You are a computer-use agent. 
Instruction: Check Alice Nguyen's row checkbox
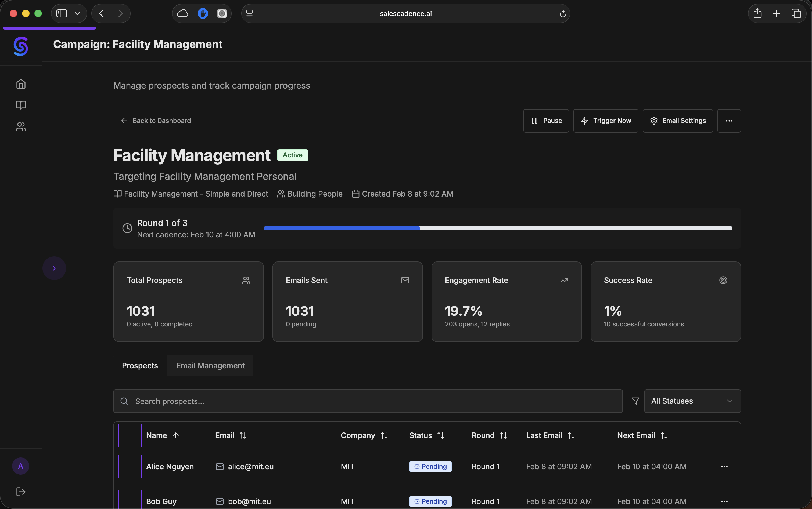click(130, 466)
